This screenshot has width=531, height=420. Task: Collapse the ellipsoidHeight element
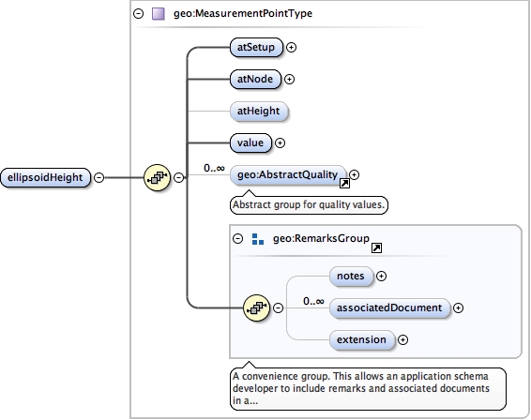(99, 177)
